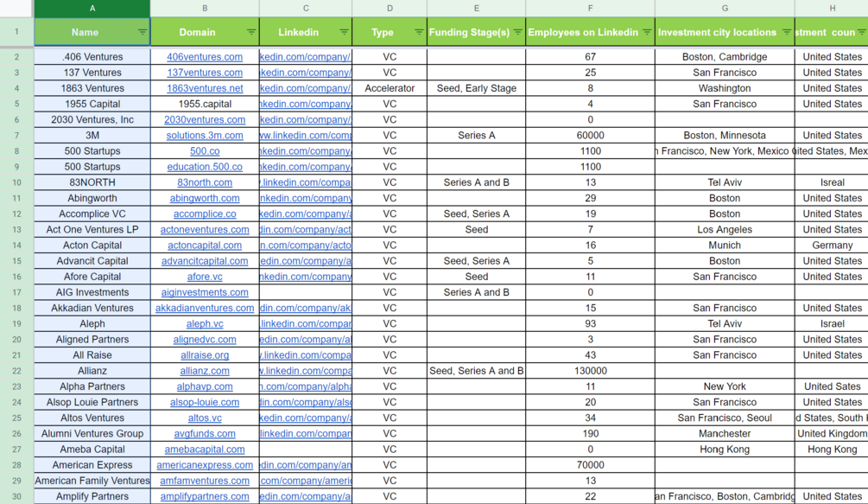Open the 83north.com link
The height and width of the screenshot is (504, 868).
[205, 182]
